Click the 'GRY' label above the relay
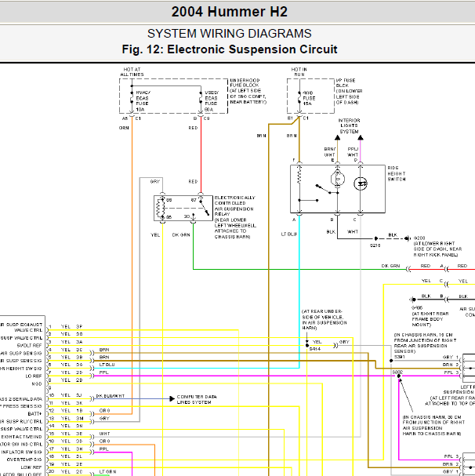Image resolution: width=475 pixels, height=476 pixels. pyautogui.click(x=154, y=181)
